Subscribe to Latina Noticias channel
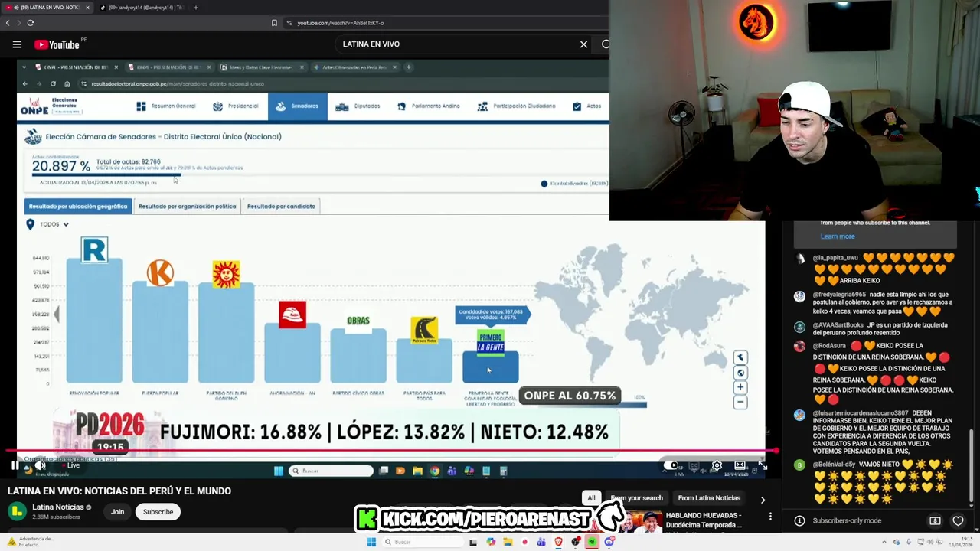 [158, 512]
